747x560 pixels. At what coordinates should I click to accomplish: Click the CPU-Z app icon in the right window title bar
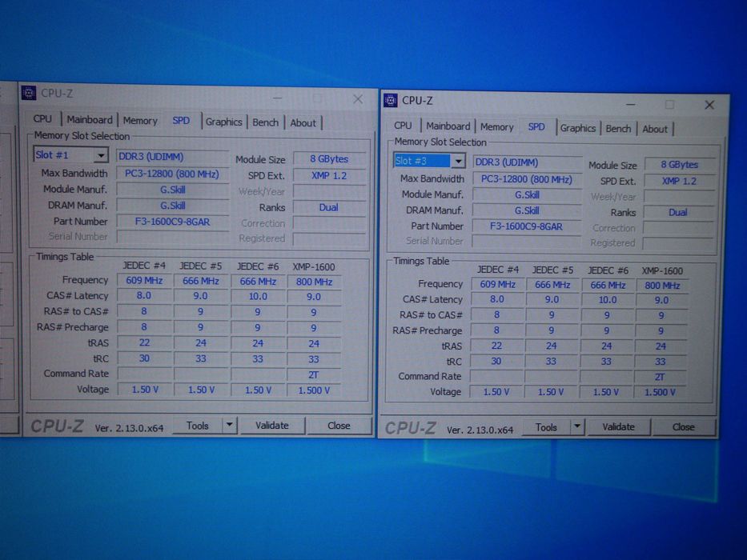pos(390,100)
